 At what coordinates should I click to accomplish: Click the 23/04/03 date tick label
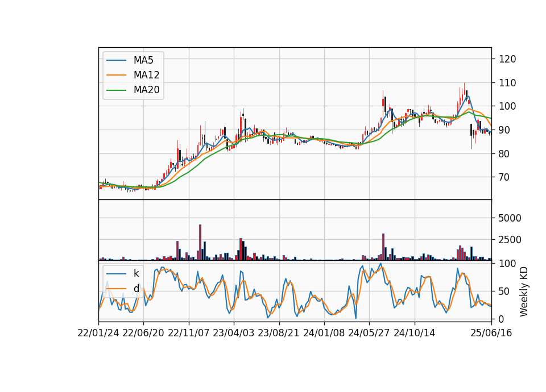(234, 333)
